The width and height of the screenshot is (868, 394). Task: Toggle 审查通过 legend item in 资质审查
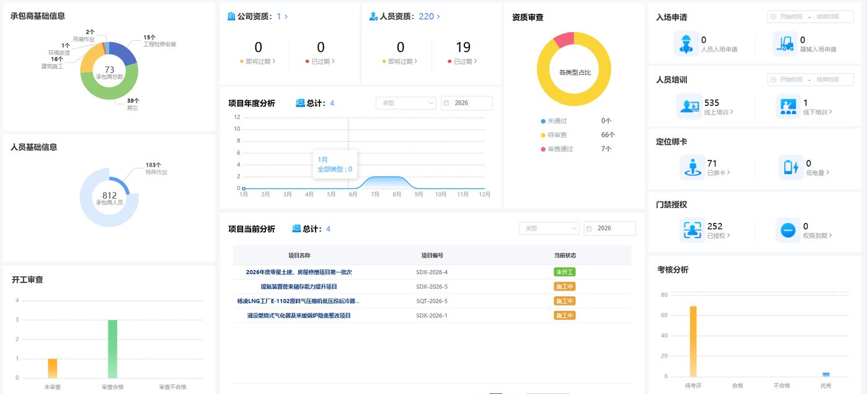coord(557,149)
